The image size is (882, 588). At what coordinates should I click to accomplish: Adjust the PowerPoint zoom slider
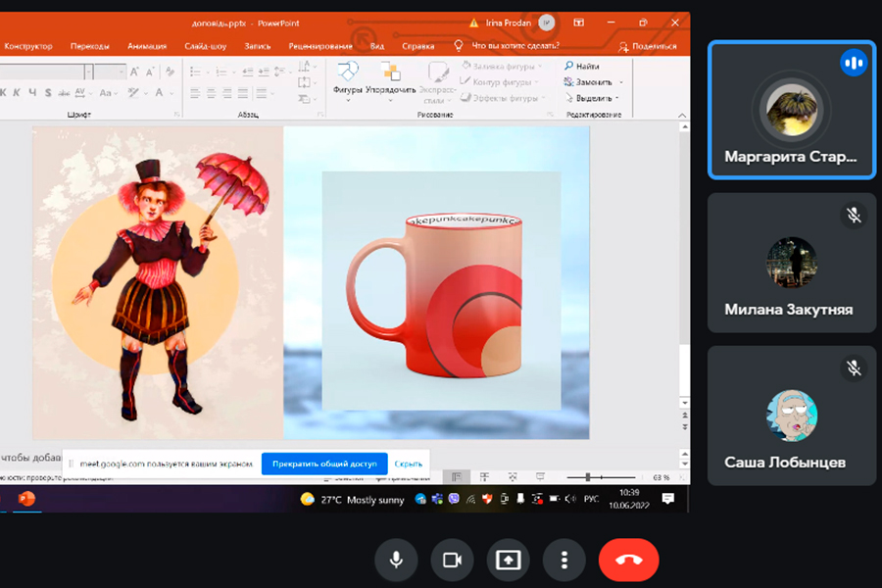587,477
